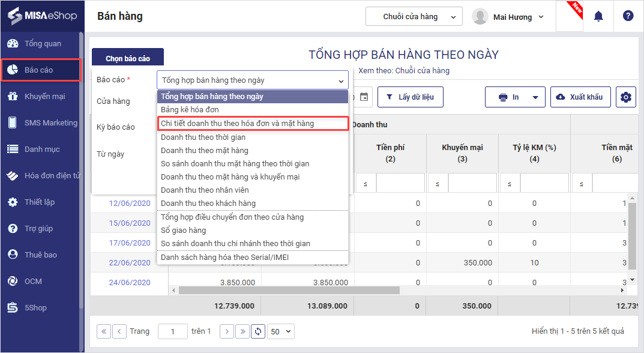Click Tỷ lệ KM filter input field
Image resolution: width=644 pixels, height=353 pixels.
544,183
